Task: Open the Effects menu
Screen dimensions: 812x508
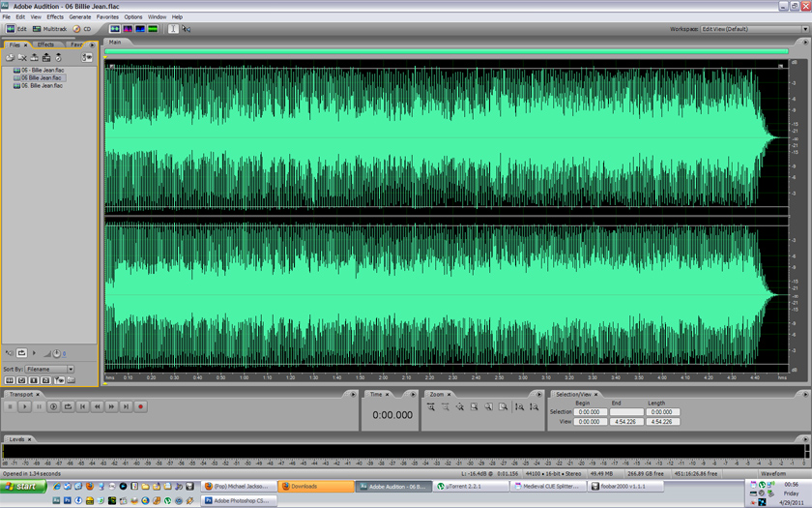Action: click(55, 17)
